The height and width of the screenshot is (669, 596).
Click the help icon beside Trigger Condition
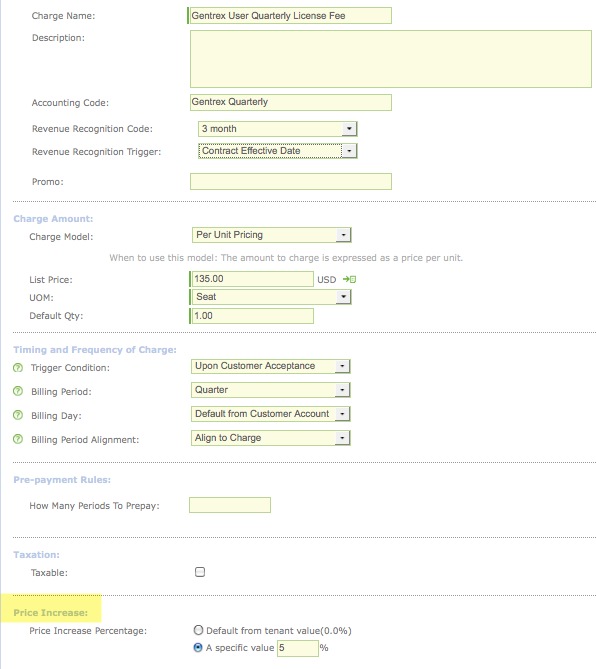[18, 367]
